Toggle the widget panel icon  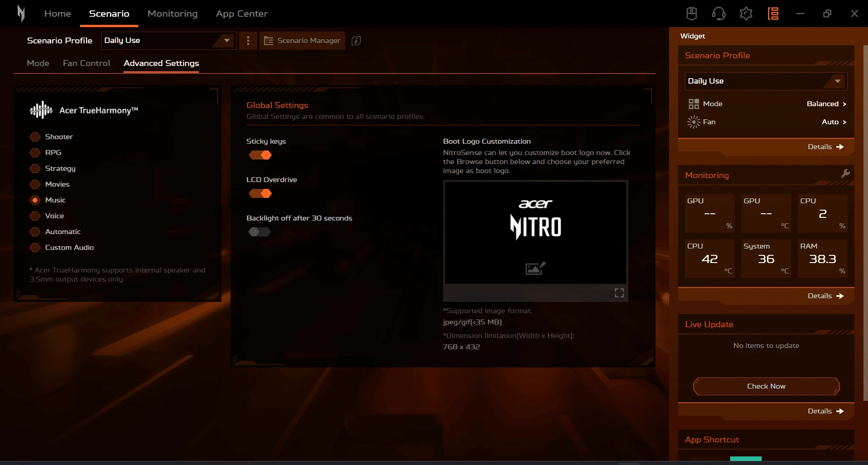773,14
